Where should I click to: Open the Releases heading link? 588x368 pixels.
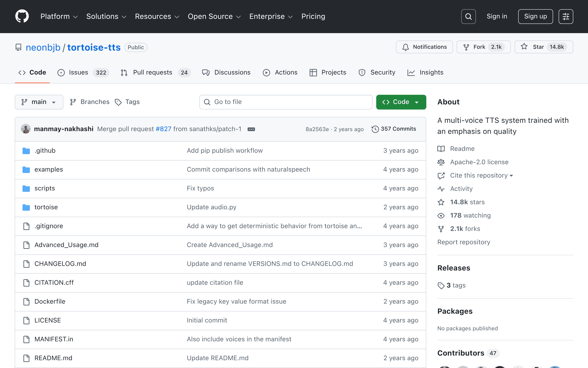[454, 268]
